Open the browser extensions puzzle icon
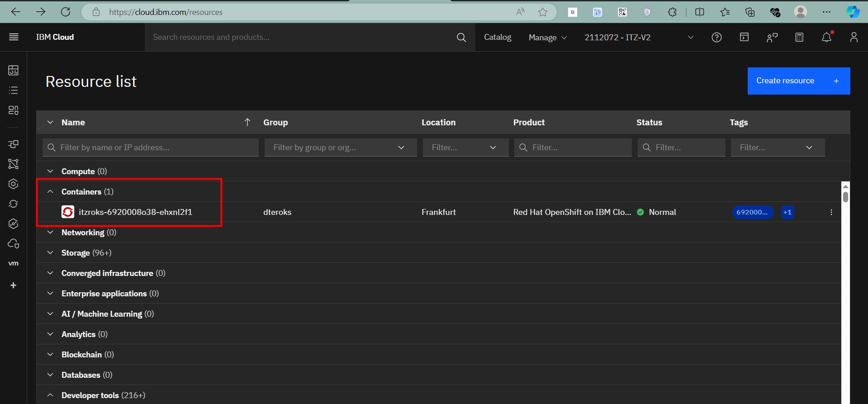 tap(672, 12)
